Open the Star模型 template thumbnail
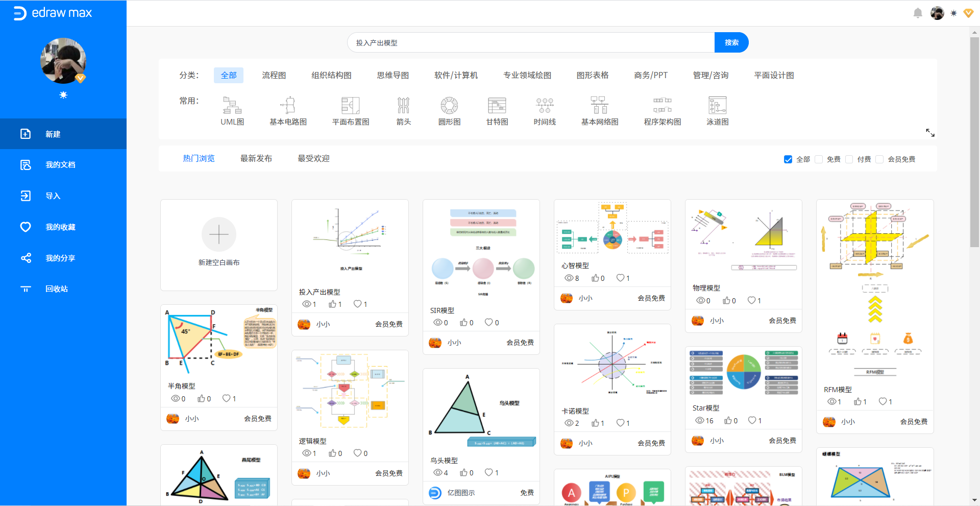 (x=744, y=373)
